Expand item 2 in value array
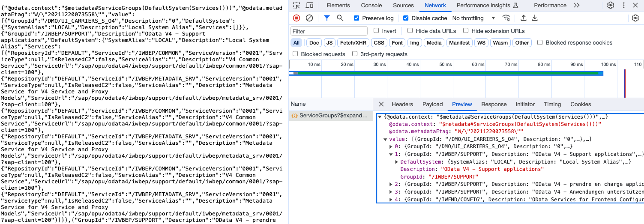 click(x=391, y=184)
